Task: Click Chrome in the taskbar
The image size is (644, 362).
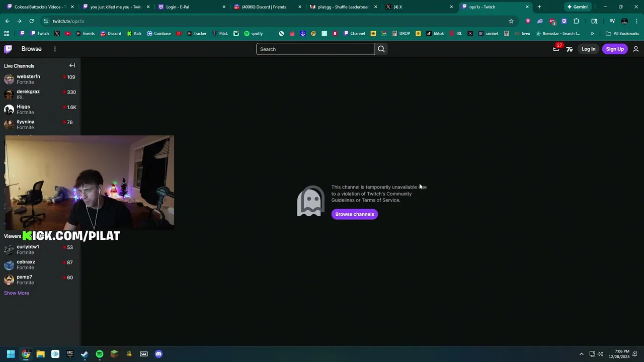Action: (x=26, y=354)
